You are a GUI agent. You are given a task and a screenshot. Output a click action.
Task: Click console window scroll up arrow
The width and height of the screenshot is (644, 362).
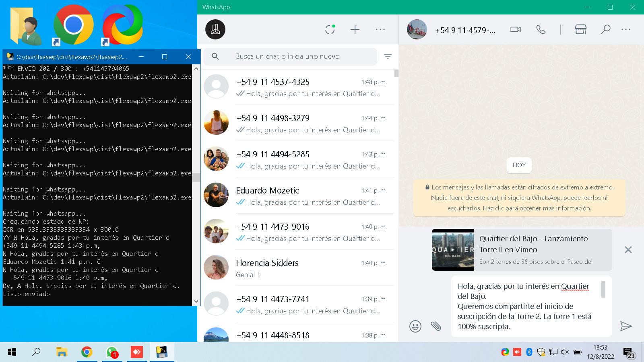[x=196, y=68]
